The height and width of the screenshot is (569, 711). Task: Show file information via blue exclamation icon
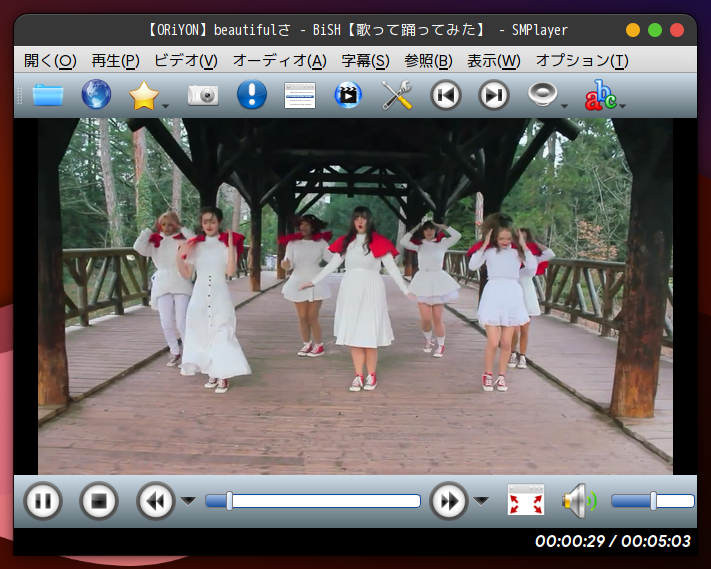pyautogui.click(x=252, y=94)
